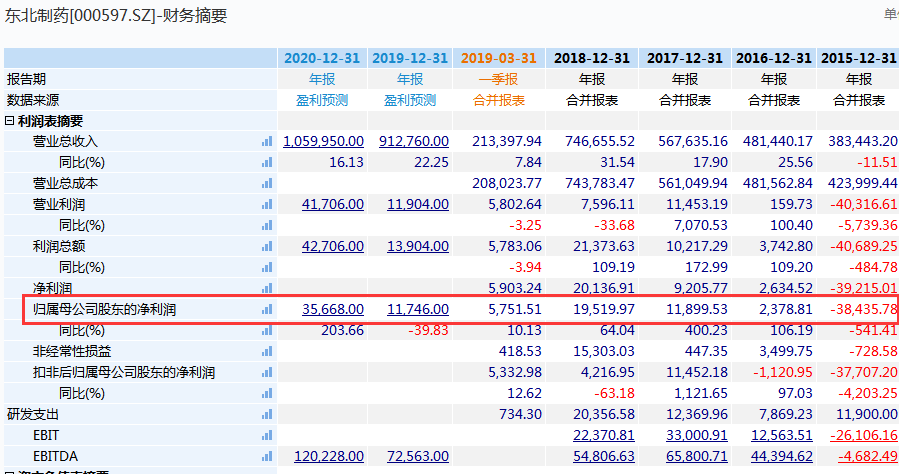The height and width of the screenshot is (474, 899).
Task: Click operating profit link 11,904.00
Action: click(418, 205)
